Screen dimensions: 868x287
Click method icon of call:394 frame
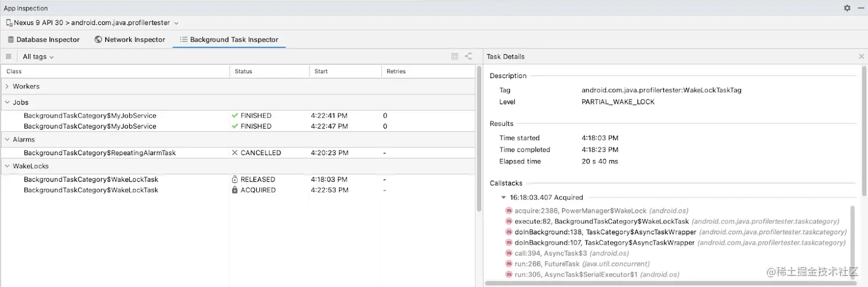509,253
